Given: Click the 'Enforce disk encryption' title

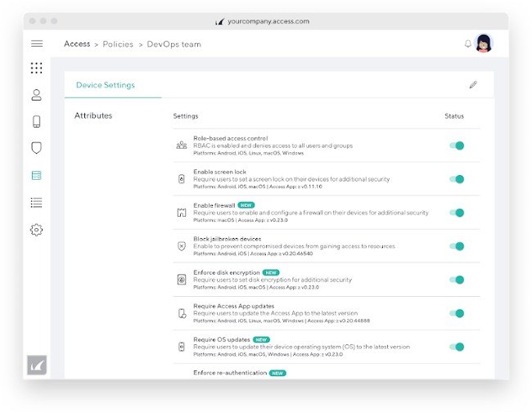Looking at the screenshot, I should 226,272.
